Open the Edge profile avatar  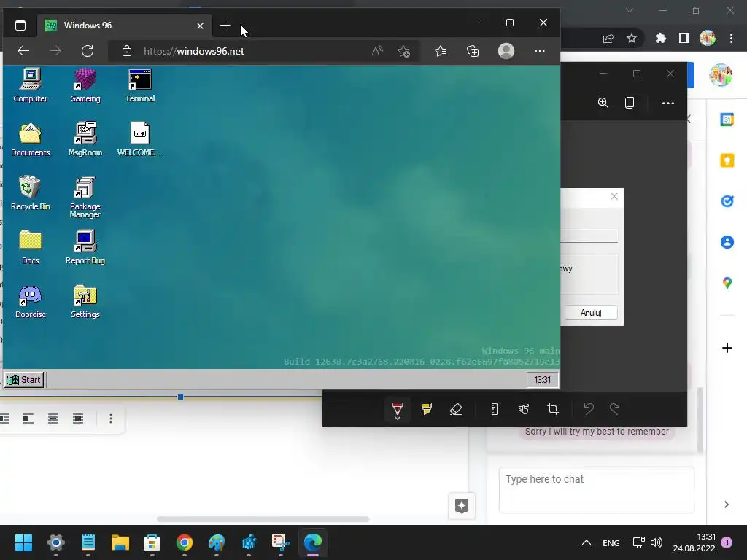pos(506,51)
